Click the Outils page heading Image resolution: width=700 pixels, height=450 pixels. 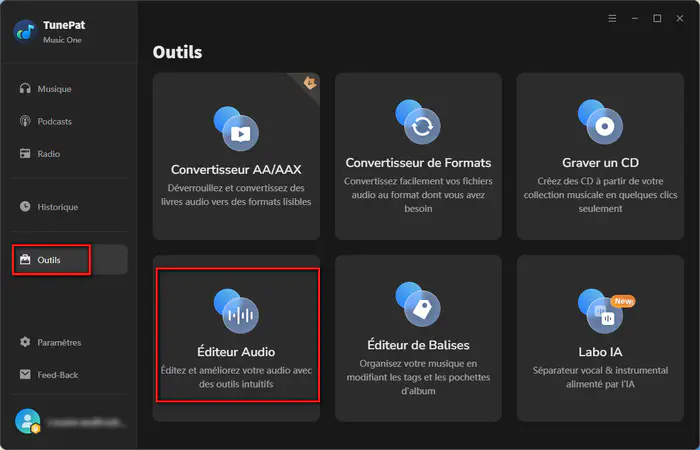coord(177,52)
